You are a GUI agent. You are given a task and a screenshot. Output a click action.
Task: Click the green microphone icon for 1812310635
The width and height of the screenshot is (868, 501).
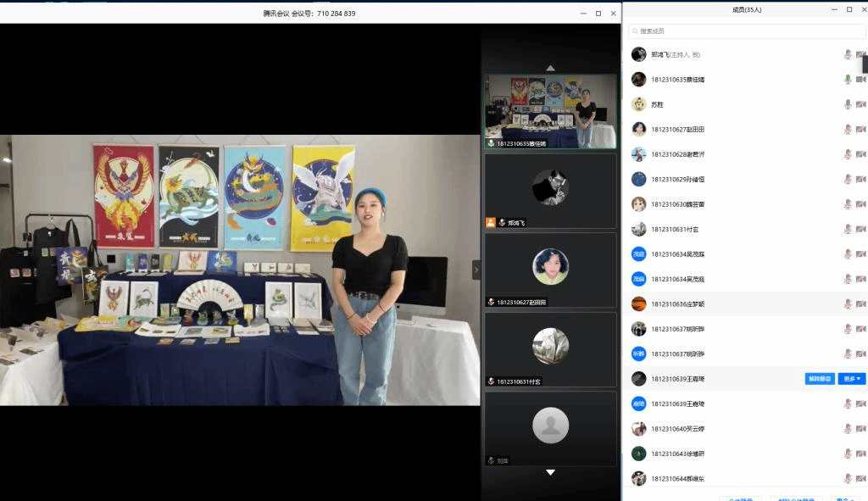pyautogui.click(x=847, y=80)
